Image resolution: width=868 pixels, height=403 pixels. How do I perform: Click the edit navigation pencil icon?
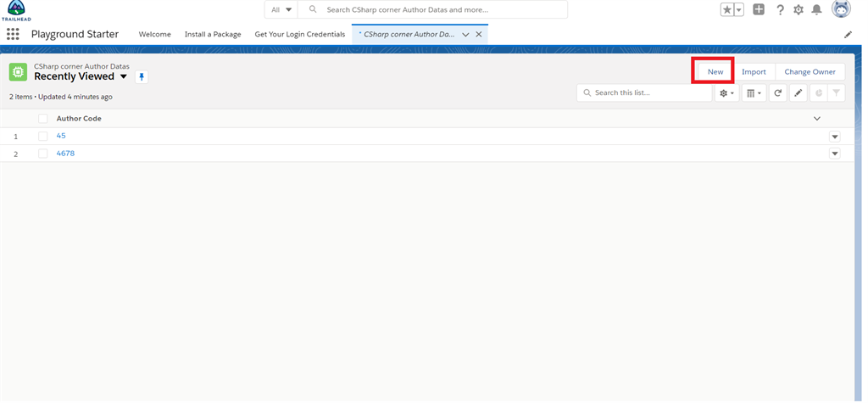[x=848, y=35]
